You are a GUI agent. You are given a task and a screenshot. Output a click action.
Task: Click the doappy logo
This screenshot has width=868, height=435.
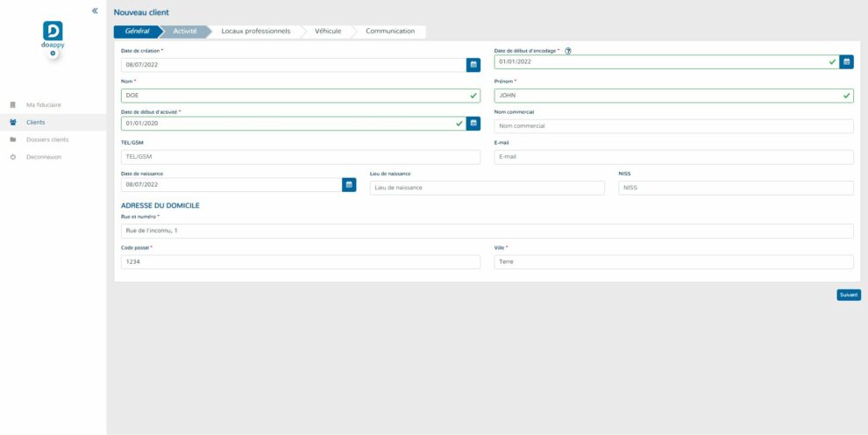tap(53, 33)
